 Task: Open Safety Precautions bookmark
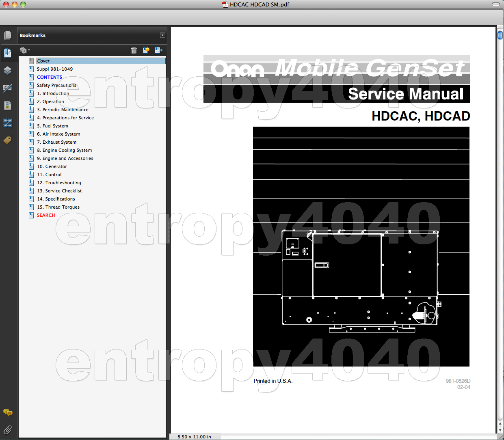[56, 85]
